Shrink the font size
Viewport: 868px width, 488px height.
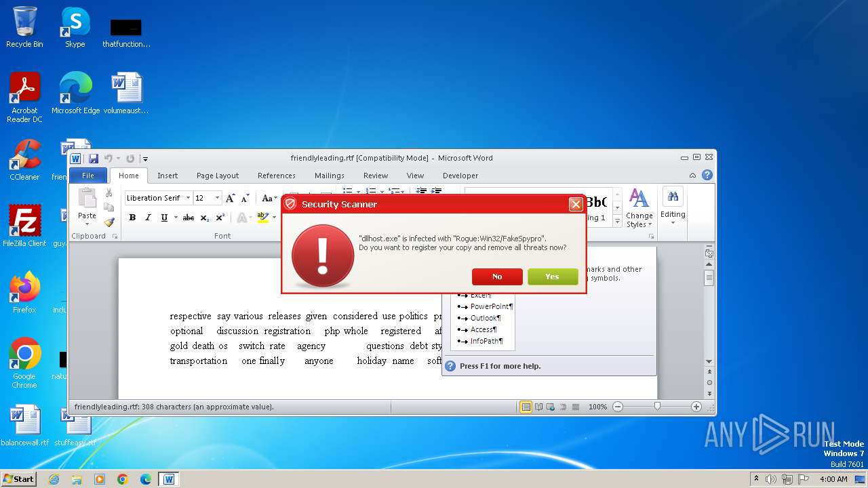click(245, 198)
